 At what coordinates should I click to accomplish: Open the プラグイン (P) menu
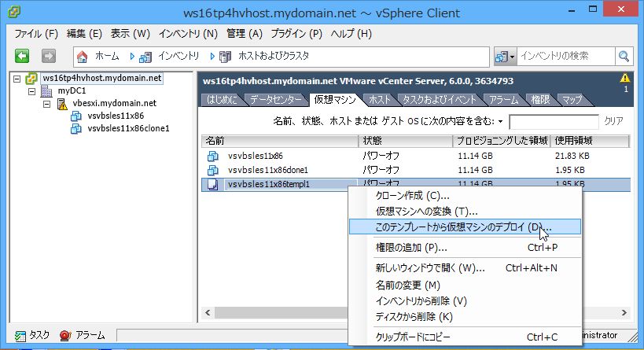296,34
